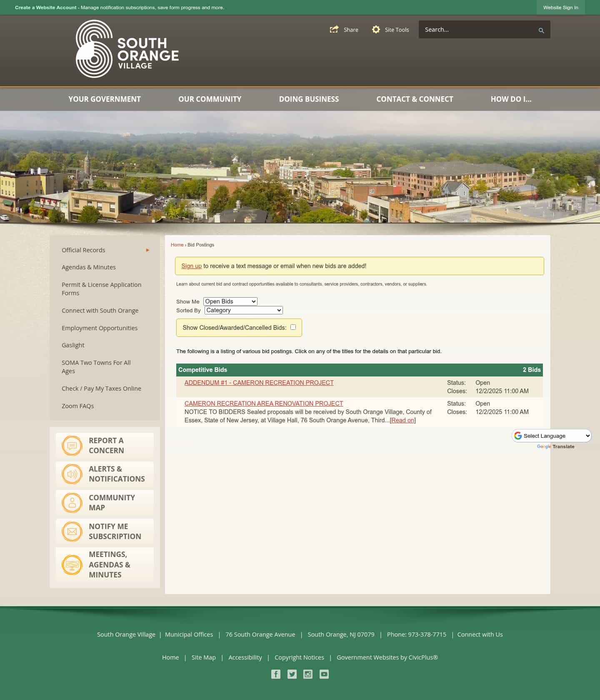Click the Share text label
This screenshot has height=700, width=600.
tap(351, 30)
